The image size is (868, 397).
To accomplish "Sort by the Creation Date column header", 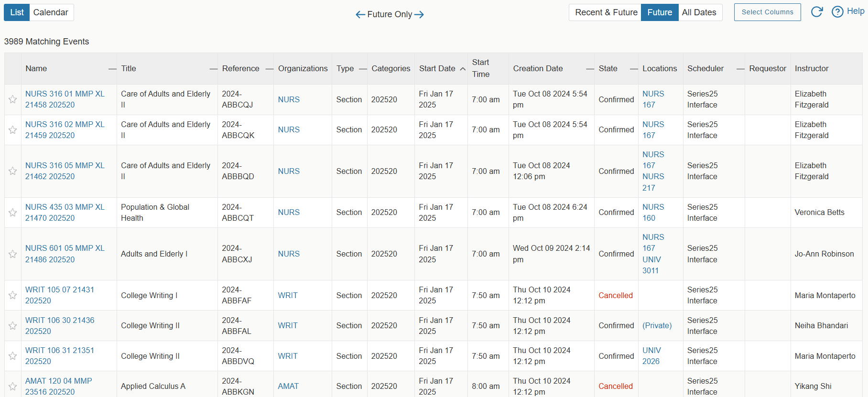I will click(x=538, y=69).
